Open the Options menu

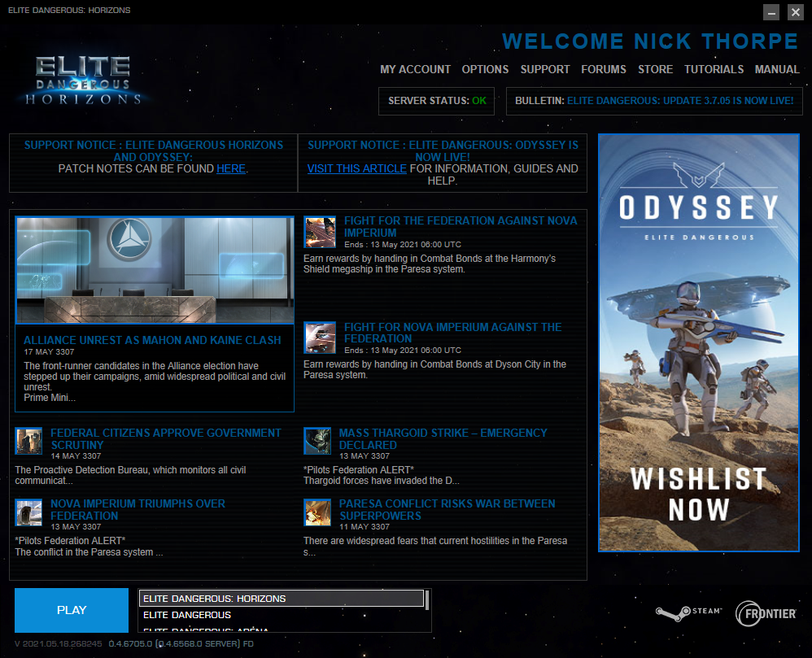tap(485, 69)
